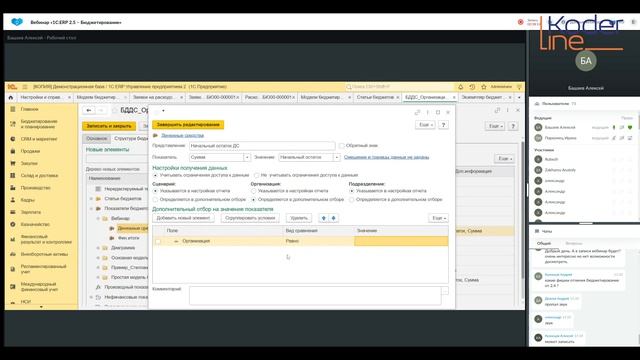Viewport: 640px width, 360px height.
Task: Open Бюджетирование и планирование section
Action: click(39, 124)
